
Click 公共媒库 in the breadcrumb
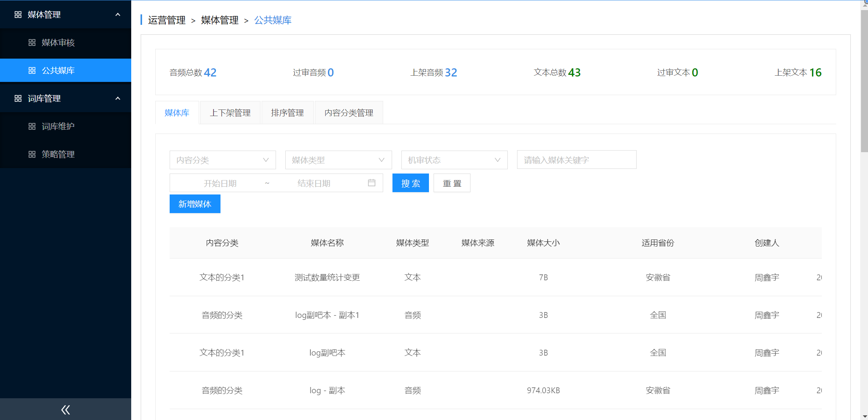(x=273, y=20)
